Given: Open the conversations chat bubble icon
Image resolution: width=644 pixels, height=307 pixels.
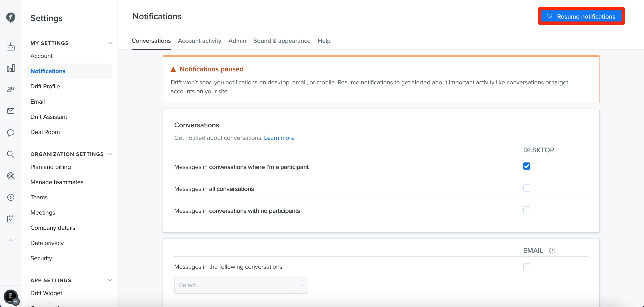Looking at the screenshot, I should [x=11, y=133].
